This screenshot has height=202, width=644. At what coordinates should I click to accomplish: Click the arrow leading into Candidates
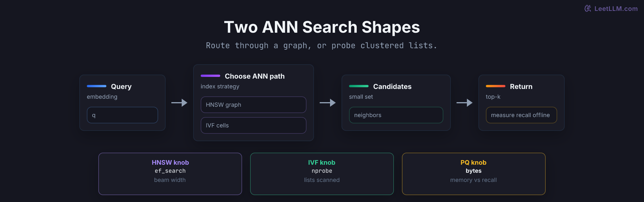328,103
